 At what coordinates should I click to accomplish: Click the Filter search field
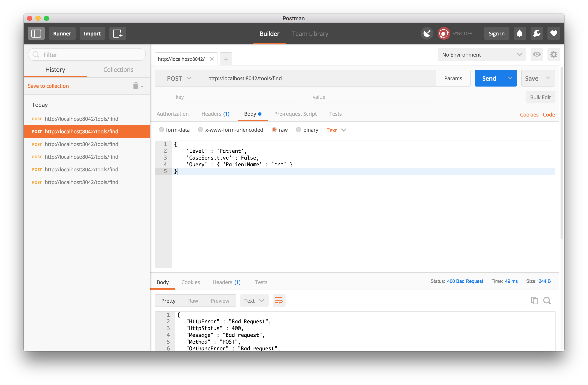coord(87,55)
